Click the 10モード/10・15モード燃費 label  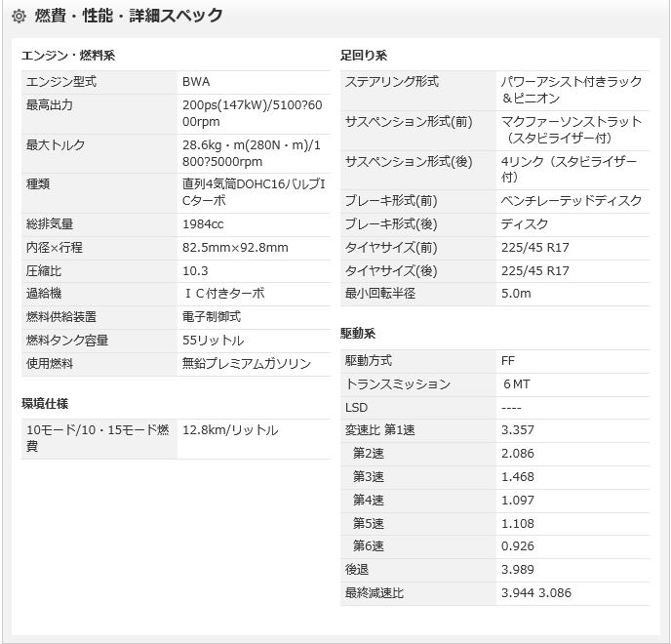(x=98, y=438)
